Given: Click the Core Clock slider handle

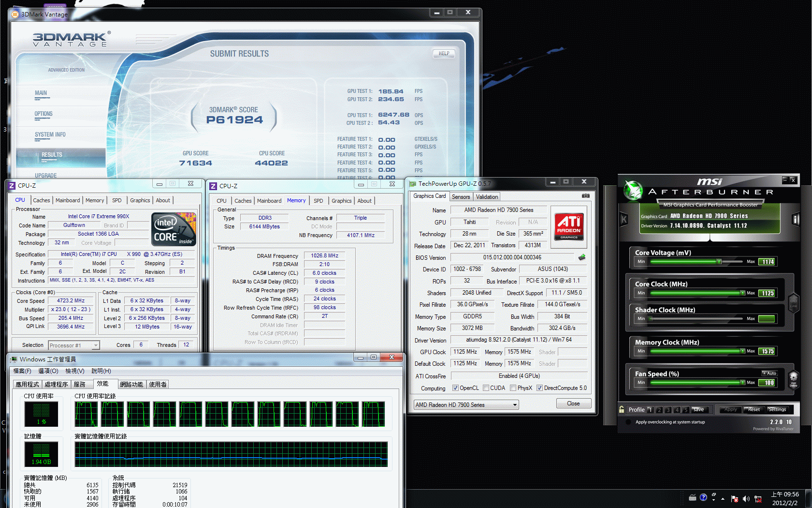Looking at the screenshot, I should pyautogui.click(x=742, y=293).
